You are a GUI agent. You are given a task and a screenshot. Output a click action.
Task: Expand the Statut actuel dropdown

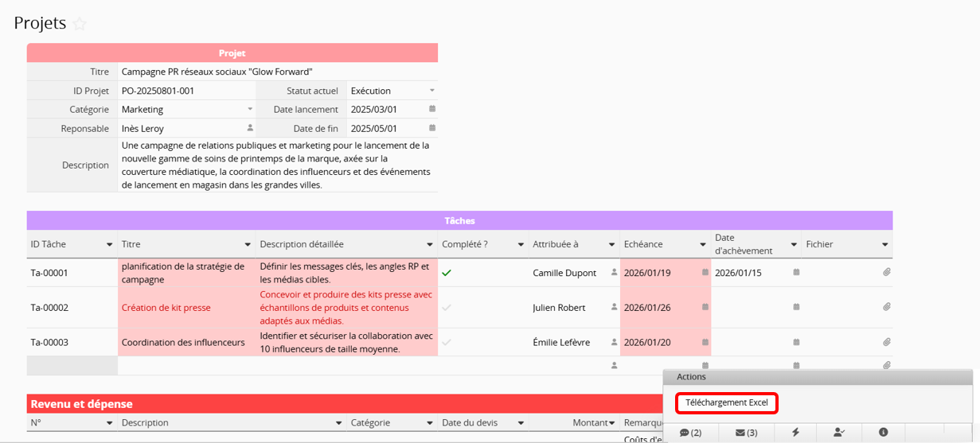tap(432, 91)
